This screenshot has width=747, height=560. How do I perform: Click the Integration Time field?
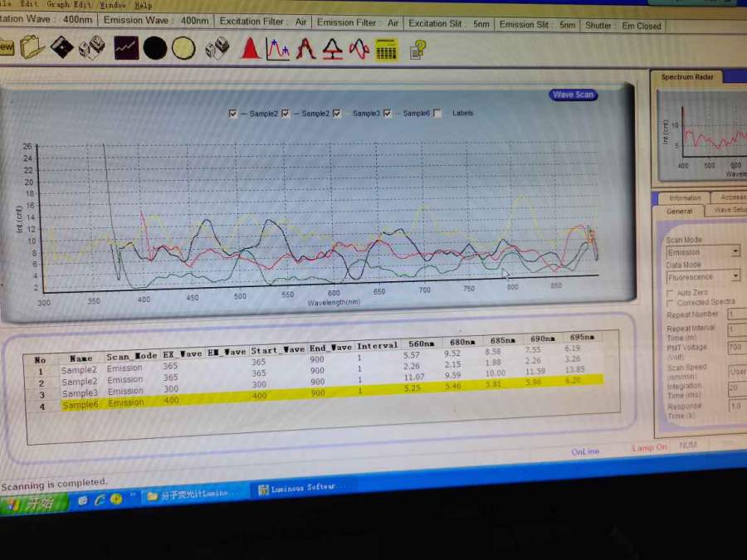(737, 388)
